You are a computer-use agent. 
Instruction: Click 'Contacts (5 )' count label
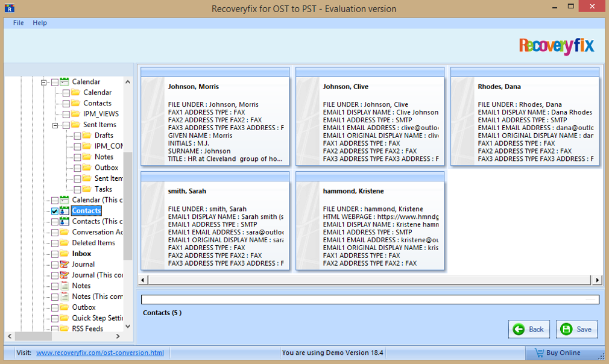(x=162, y=313)
